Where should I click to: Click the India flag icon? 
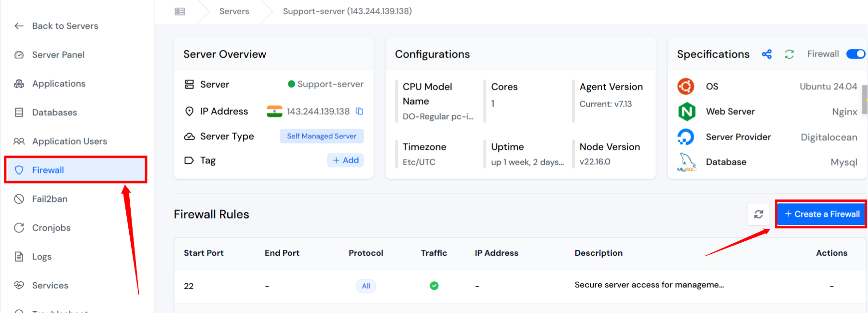[x=274, y=112]
